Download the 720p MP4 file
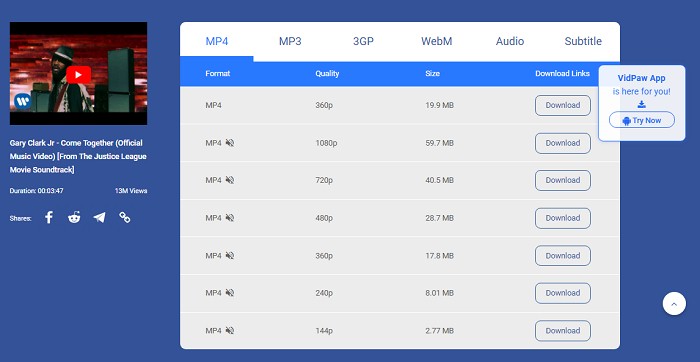Viewport: 700px width, 362px height. (563, 180)
